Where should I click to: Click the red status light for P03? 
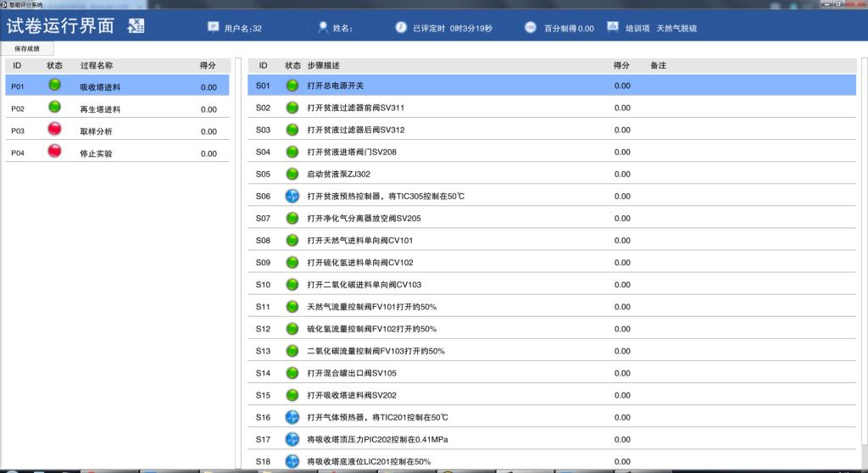55,130
